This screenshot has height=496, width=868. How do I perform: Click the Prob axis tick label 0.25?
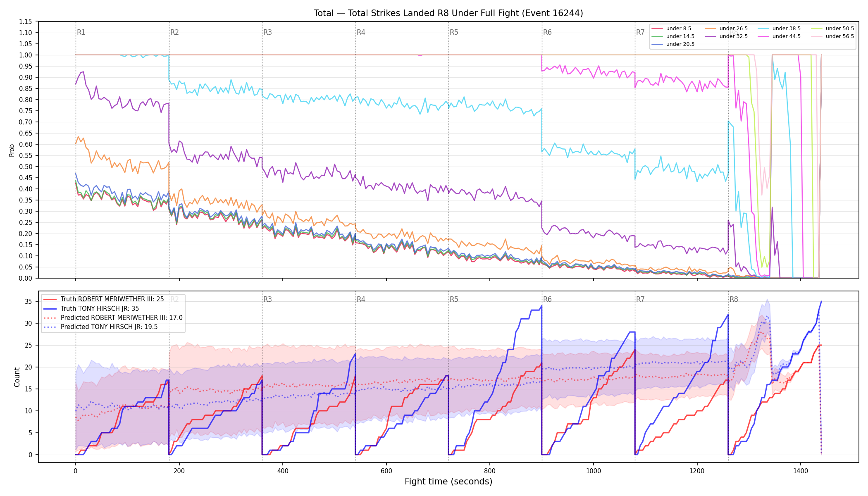point(26,223)
